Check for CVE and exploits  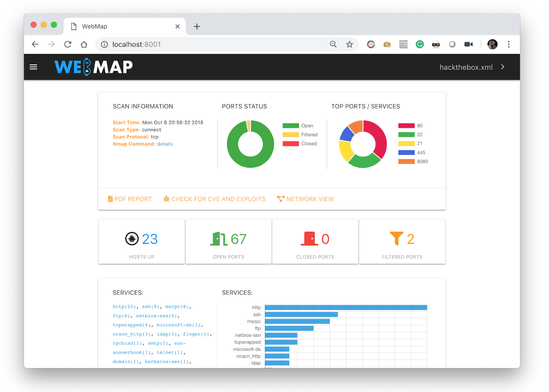[214, 199]
